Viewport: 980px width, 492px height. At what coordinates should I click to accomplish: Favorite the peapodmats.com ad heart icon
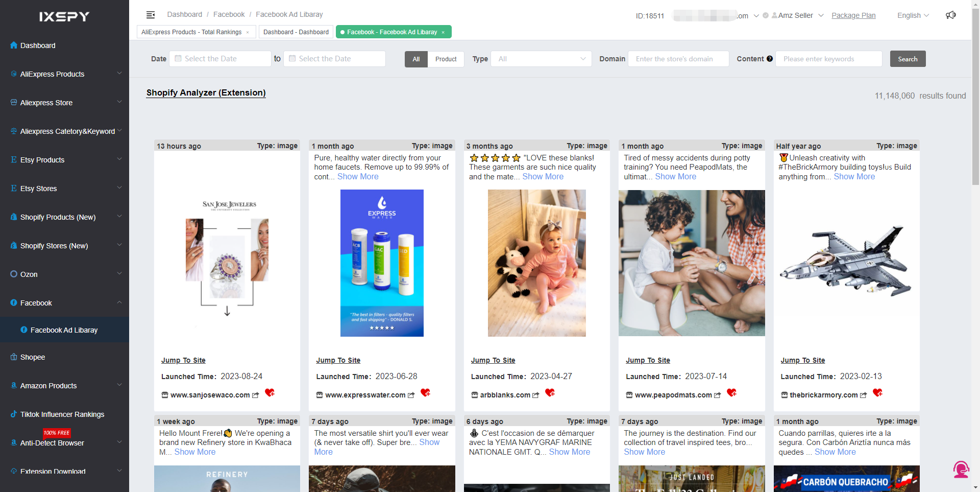coord(732,393)
